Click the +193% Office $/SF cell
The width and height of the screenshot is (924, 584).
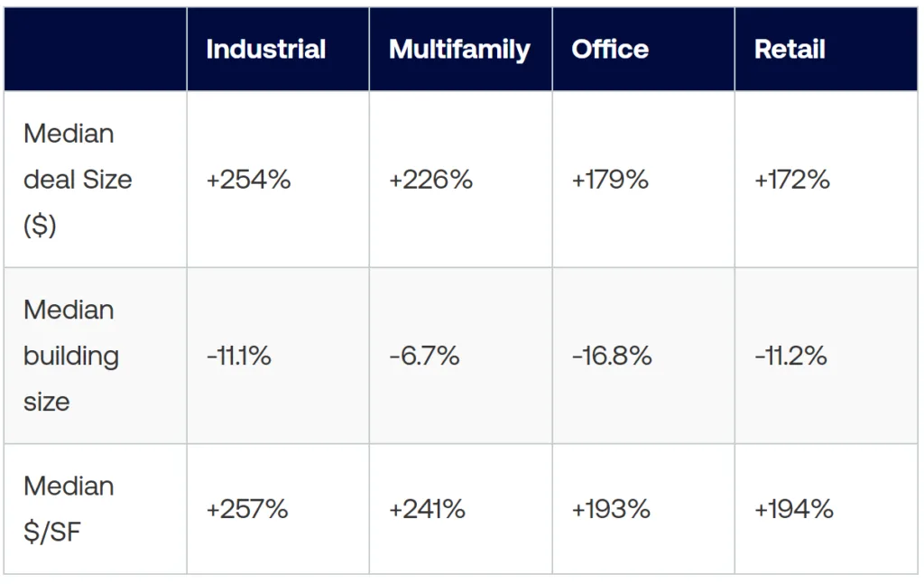[611, 509]
